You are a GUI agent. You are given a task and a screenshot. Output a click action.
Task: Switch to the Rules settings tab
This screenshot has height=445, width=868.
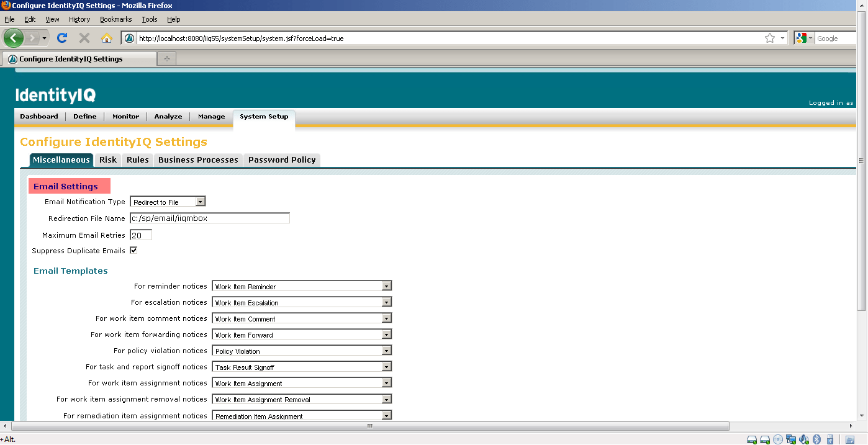(138, 160)
